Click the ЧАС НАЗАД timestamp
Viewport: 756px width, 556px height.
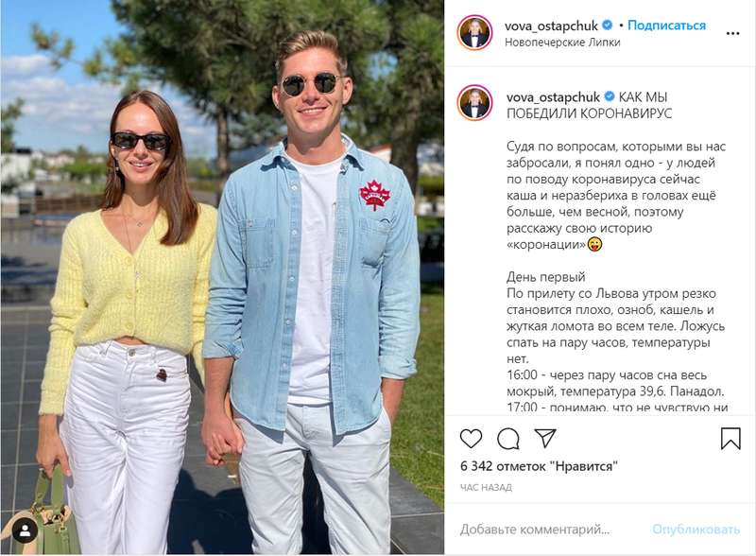pyautogui.click(x=486, y=488)
